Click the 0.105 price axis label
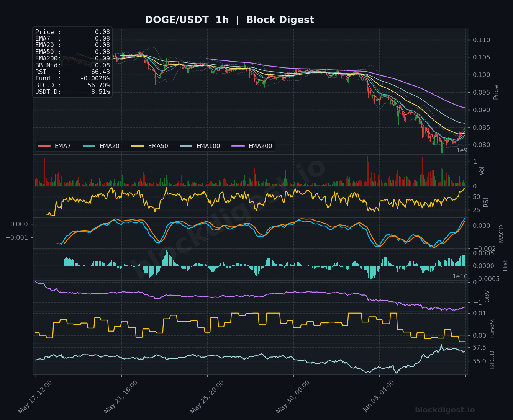 tap(481, 57)
